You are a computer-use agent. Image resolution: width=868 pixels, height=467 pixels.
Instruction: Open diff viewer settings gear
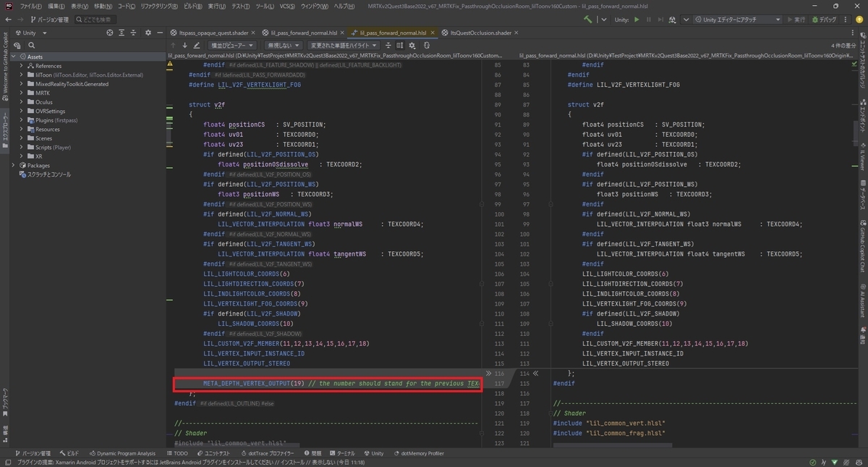tap(412, 45)
